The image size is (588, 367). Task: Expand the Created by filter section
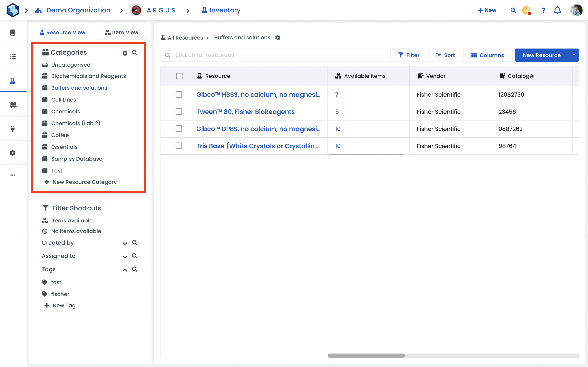pos(125,243)
